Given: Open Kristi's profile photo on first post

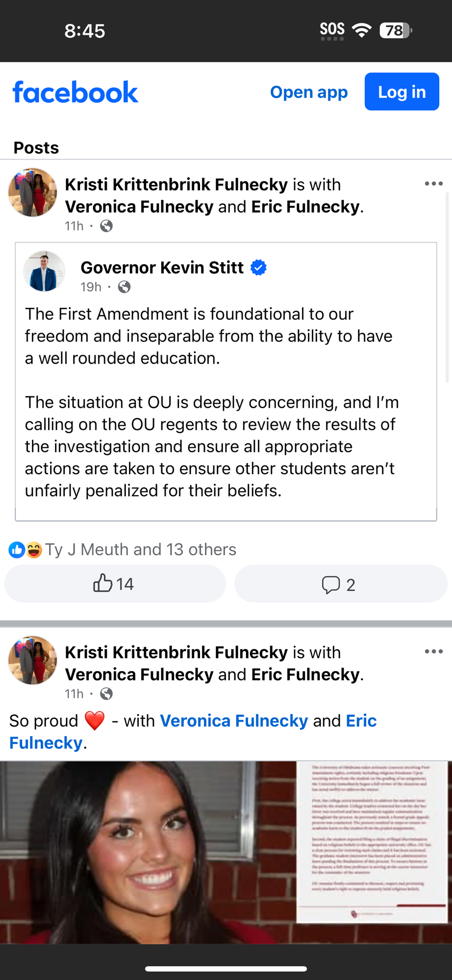Looking at the screenshot, I should coord(32,193).
